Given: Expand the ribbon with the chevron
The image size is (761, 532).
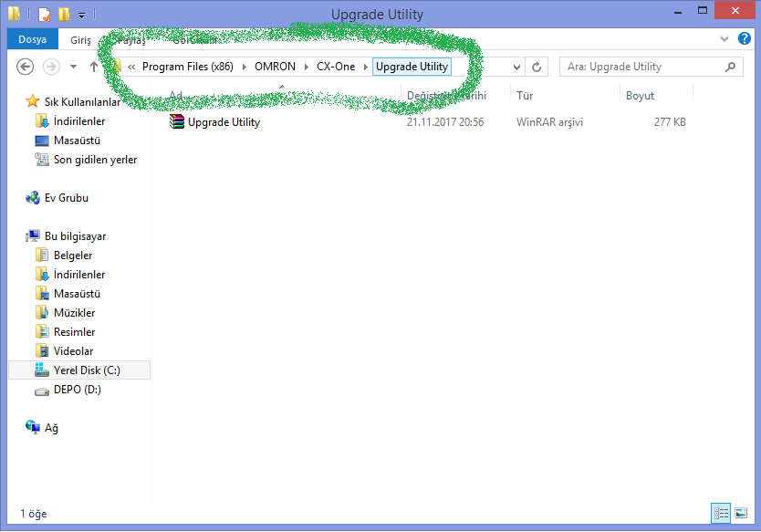Looking at the screenshot, I should pyautogui.click(x=725, y=39).
